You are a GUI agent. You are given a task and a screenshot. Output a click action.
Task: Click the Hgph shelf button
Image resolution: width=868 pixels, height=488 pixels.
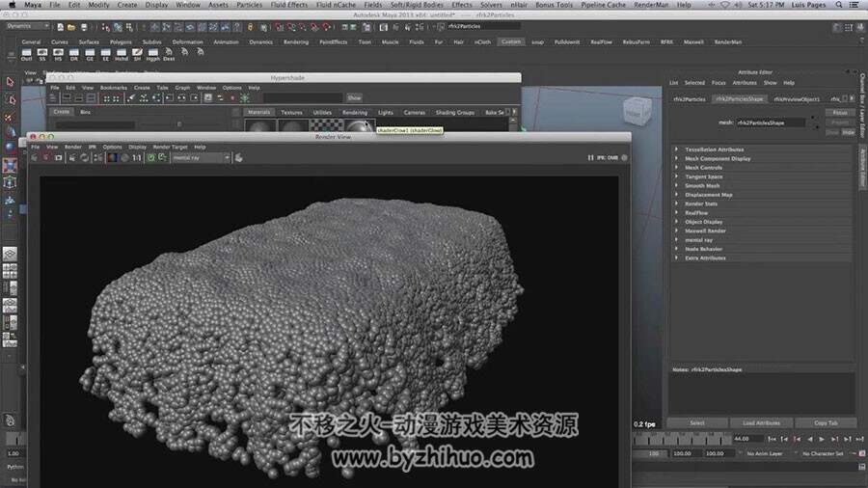tap(153, 54)
